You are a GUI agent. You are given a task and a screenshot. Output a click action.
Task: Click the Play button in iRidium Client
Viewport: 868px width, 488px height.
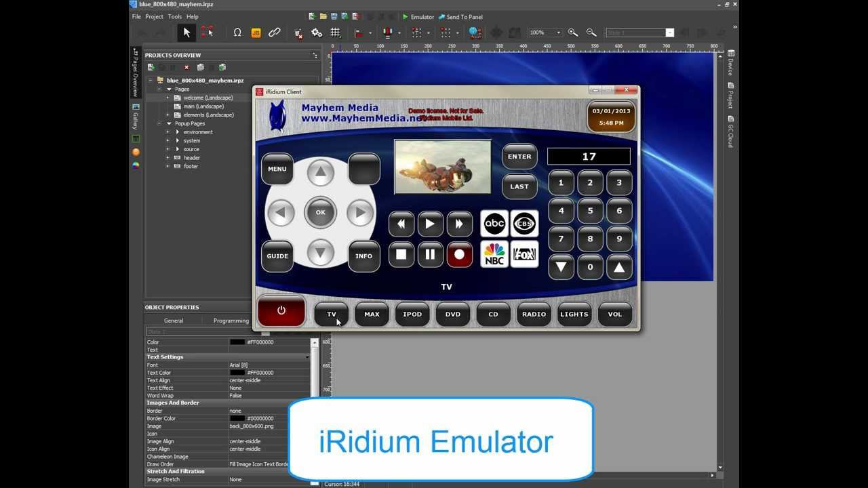[x=431, y=224]
